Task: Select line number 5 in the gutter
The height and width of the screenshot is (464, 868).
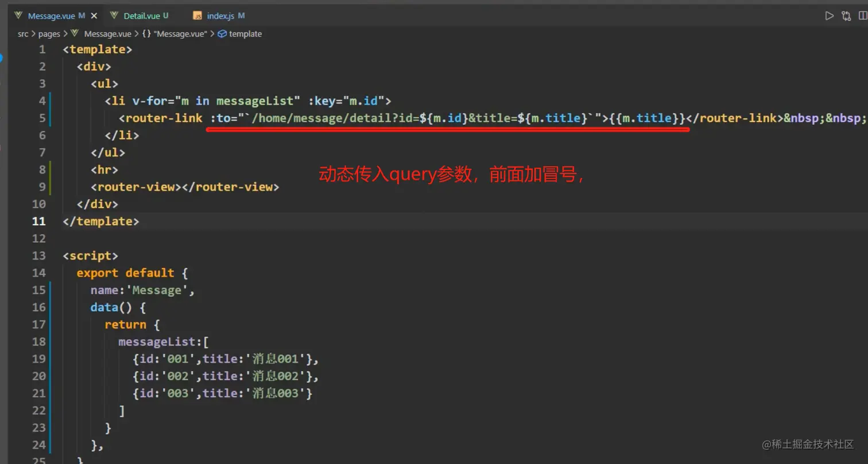Action: point(42,118)
